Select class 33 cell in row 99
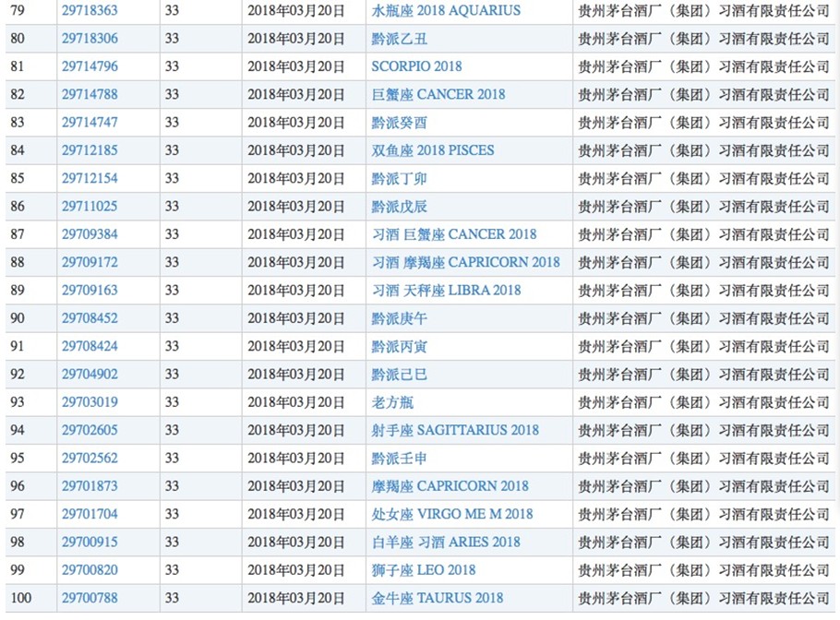Screen dimensions: 840x620 200,569
